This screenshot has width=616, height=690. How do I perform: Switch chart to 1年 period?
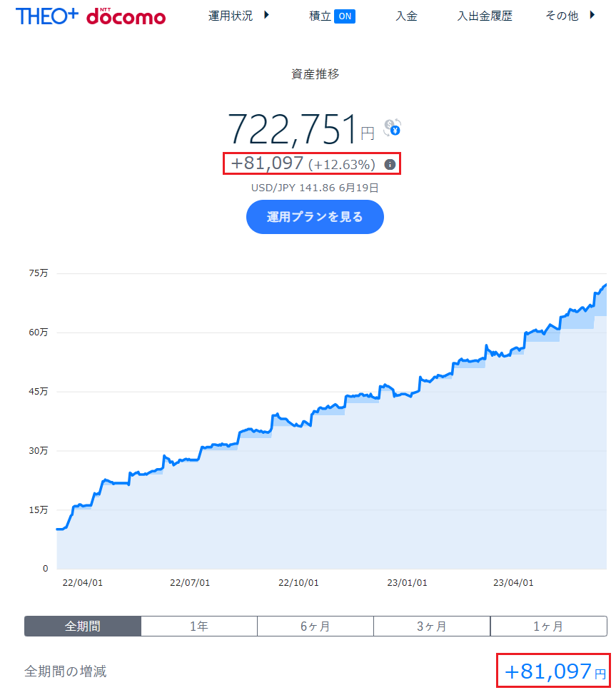tap(199, 626)
